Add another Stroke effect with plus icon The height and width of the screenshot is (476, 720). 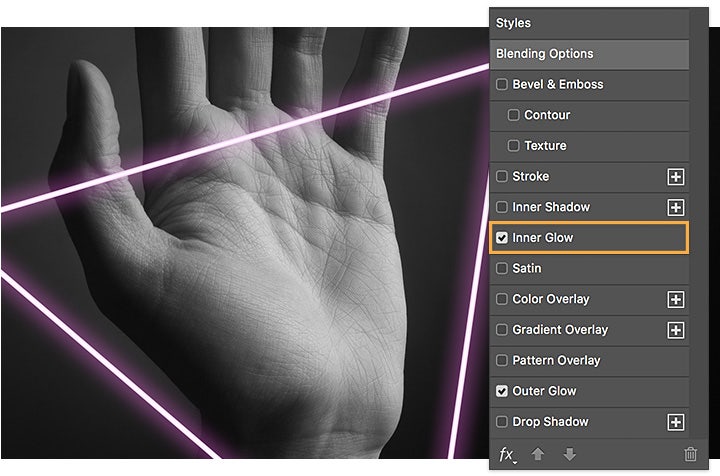coord(675,177)
